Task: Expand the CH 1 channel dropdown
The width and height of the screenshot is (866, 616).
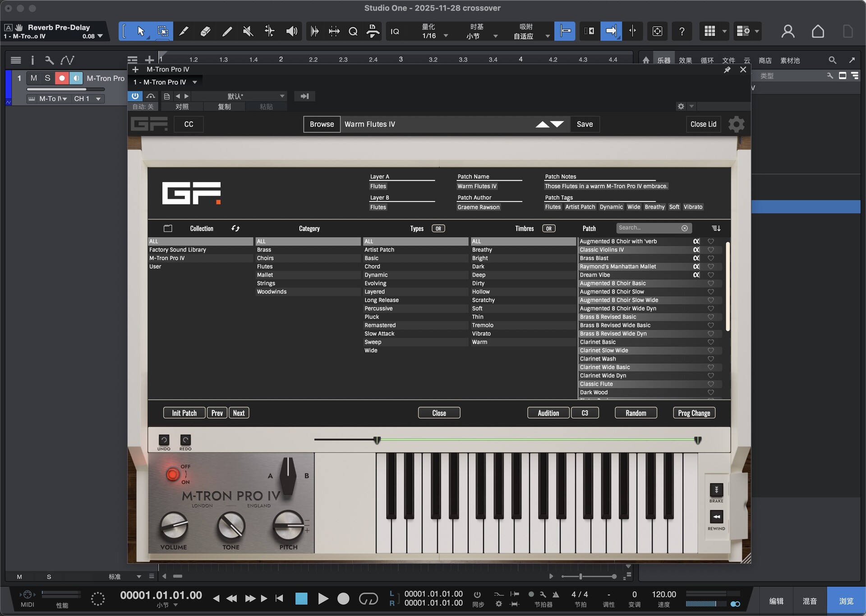Action: click(98, 99)
